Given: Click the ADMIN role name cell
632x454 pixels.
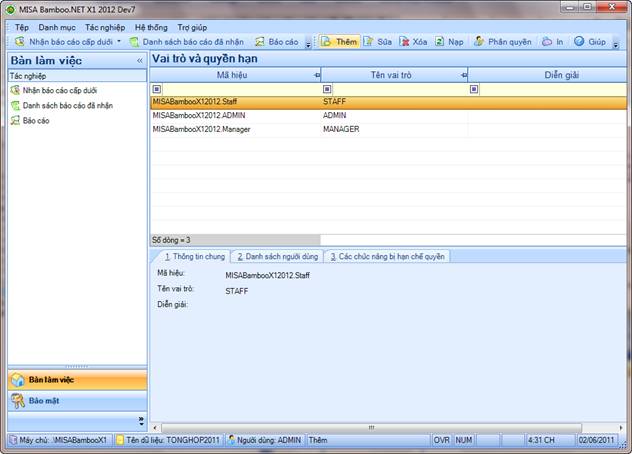Looking at the screenshot, I should point(394,116).
